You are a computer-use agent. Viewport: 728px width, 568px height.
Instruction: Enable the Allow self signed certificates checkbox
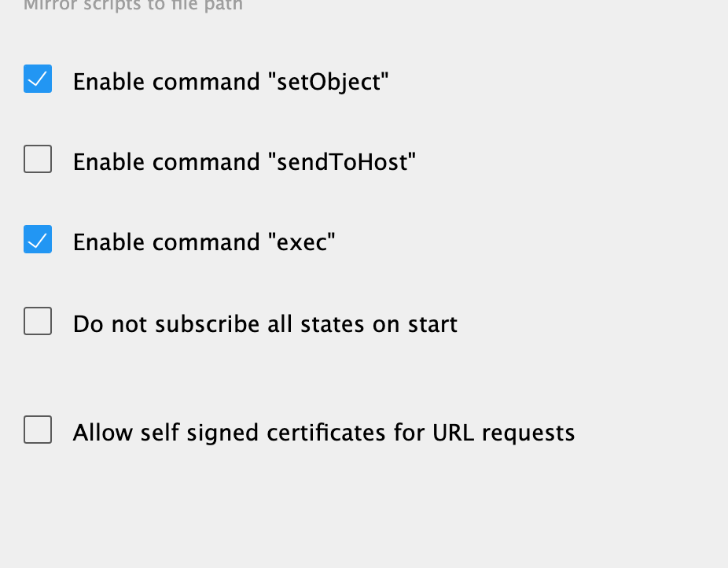click(x=38, y=430)
